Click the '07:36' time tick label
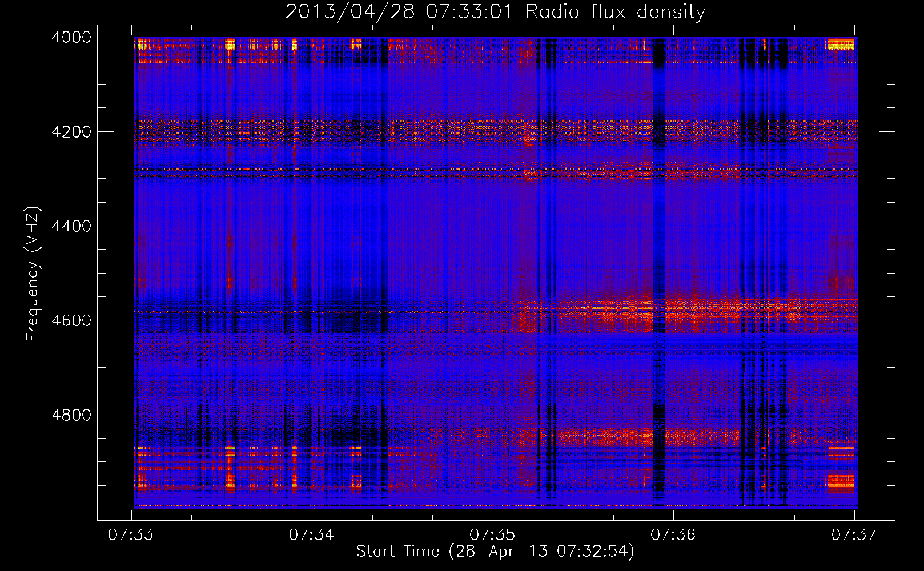This screenshot has height=571, width=924. pos(673,534)
